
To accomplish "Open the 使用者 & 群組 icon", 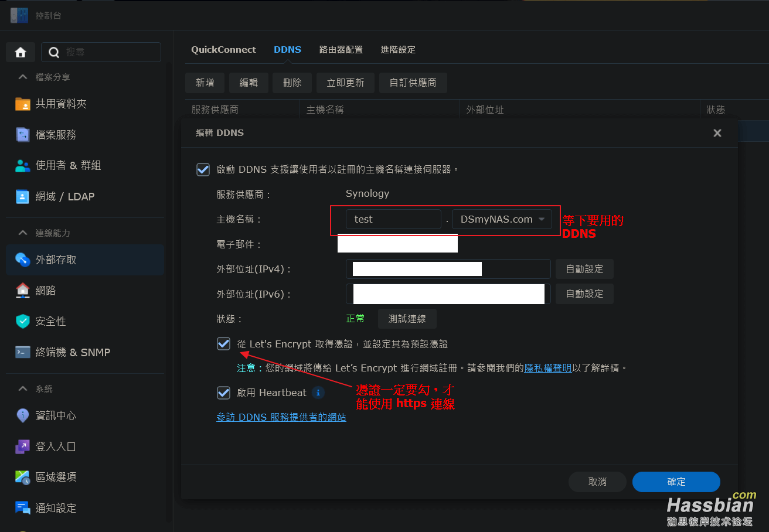I will pyautogui.click(x=22, y=166).
